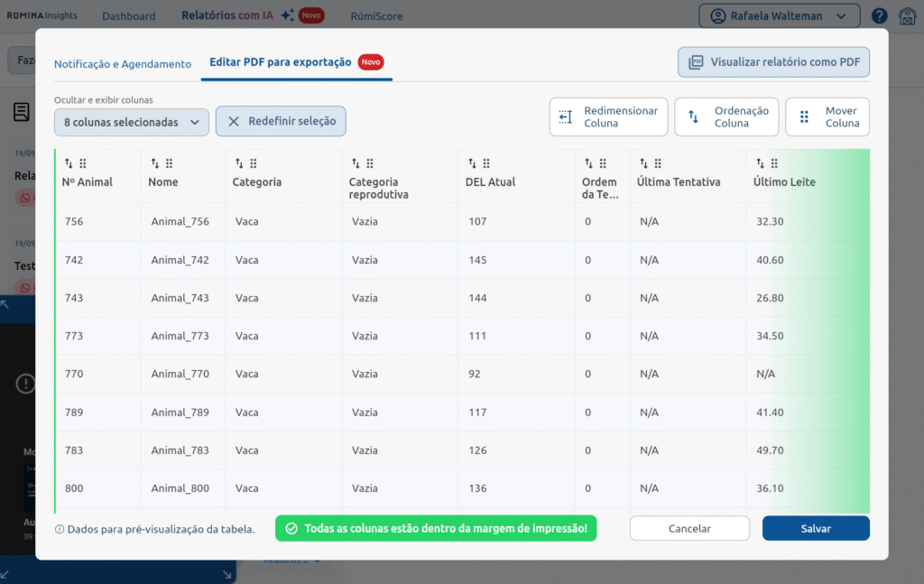Open the help question mark icon
This screenshot has width=924, height=584.
click(x=880, y=16)
